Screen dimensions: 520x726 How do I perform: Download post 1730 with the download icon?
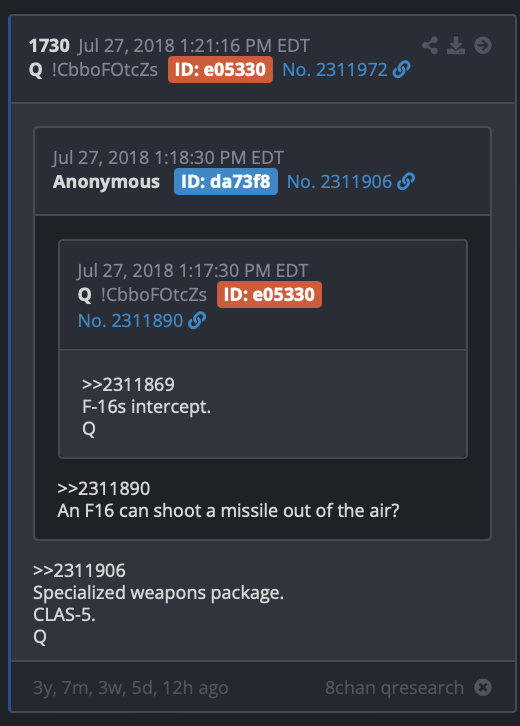pyautogui.click(x=456, y=45)
